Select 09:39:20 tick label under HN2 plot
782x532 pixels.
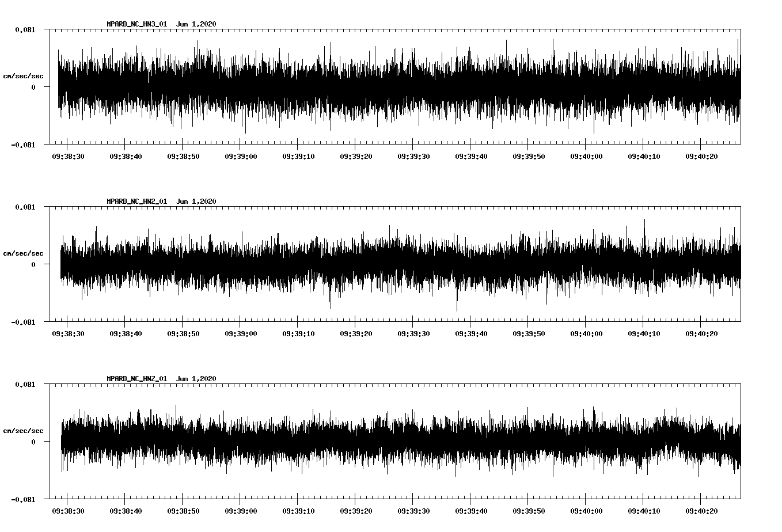(356, 333)
